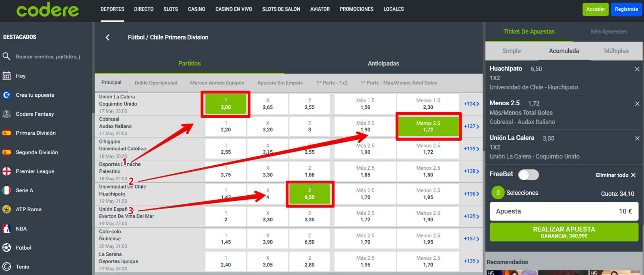Switch ticket to Múltiples mode
The width and height of the screenshot is (644, 275).
tap(616, 51)
